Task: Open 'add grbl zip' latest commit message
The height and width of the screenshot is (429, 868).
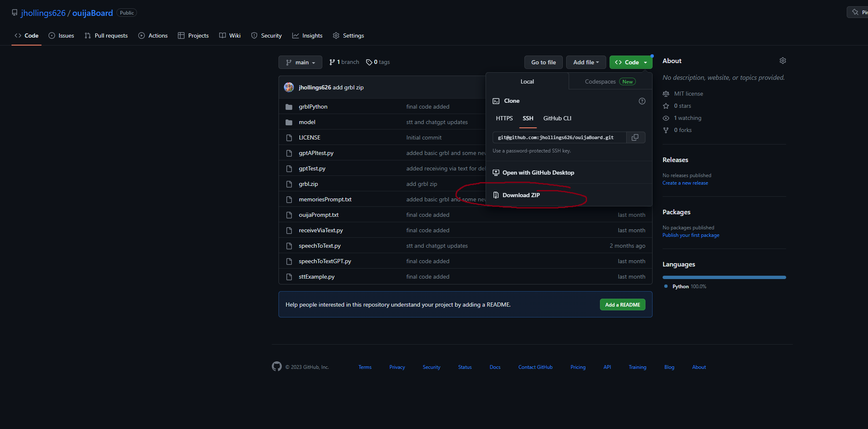Action: pos(348,87)
